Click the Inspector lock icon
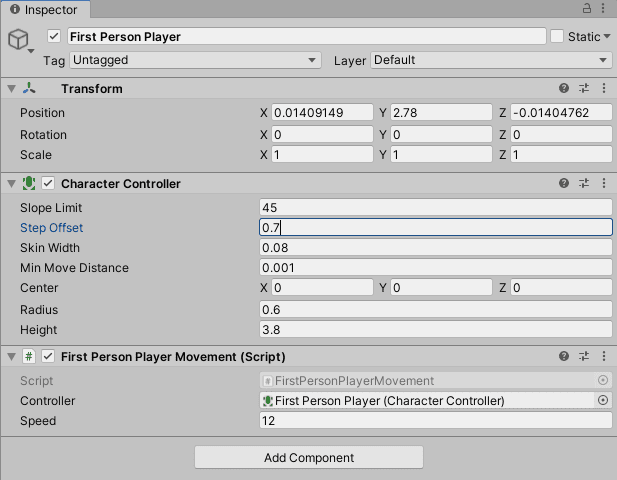The image size is (617, 480). pyautogui.click(x=586, y=9)
